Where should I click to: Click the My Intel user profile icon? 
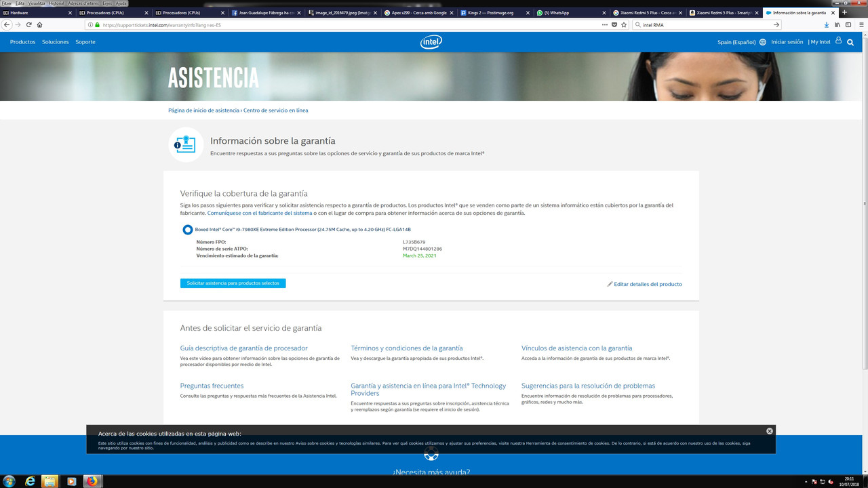coord(838,41)
